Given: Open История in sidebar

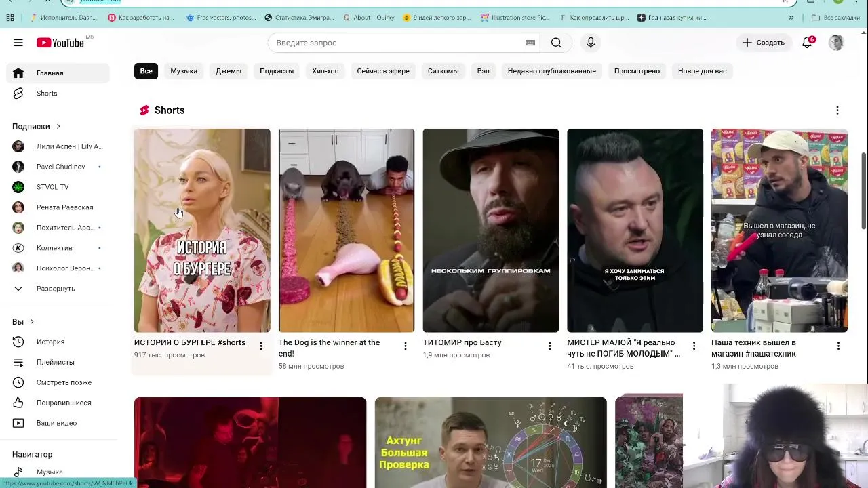Looking at the screenshot, I should (58, 342).
